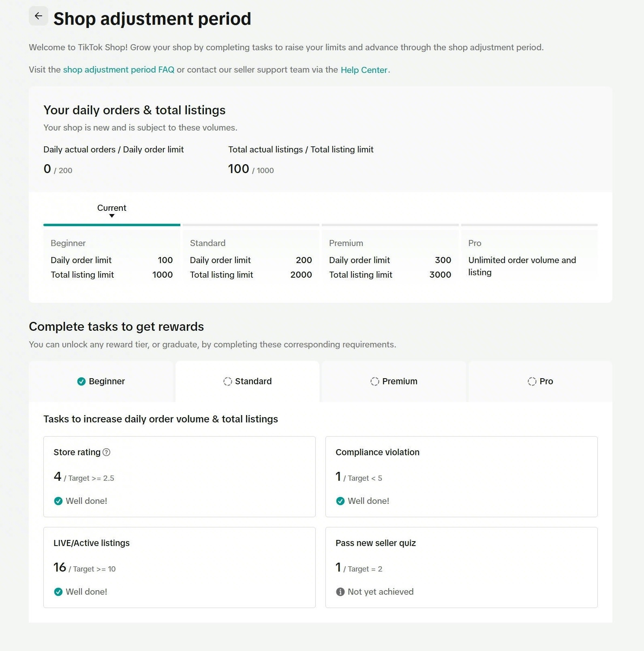
Task: Switch to the Beginner tasks tab
Action: pos(101,381)
